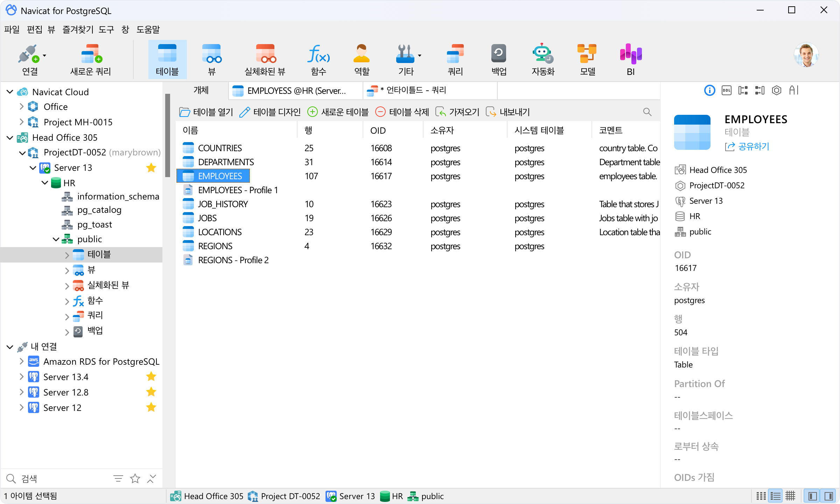Image resolution: width=840 pixels, height=504 pixels.
Task: Toggle favorite star for Server 13
Action: click(151, 168)
